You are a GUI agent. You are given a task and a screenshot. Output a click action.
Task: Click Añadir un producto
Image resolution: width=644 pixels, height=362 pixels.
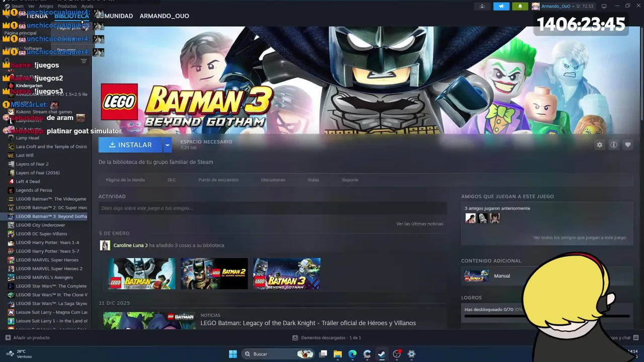[x=31, y=338]
